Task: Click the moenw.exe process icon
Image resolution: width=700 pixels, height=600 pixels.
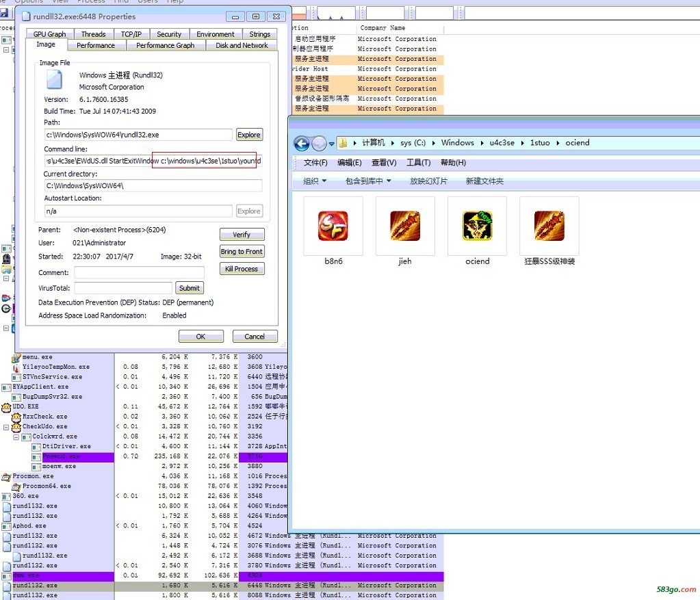Action: (x=36, y=467)
